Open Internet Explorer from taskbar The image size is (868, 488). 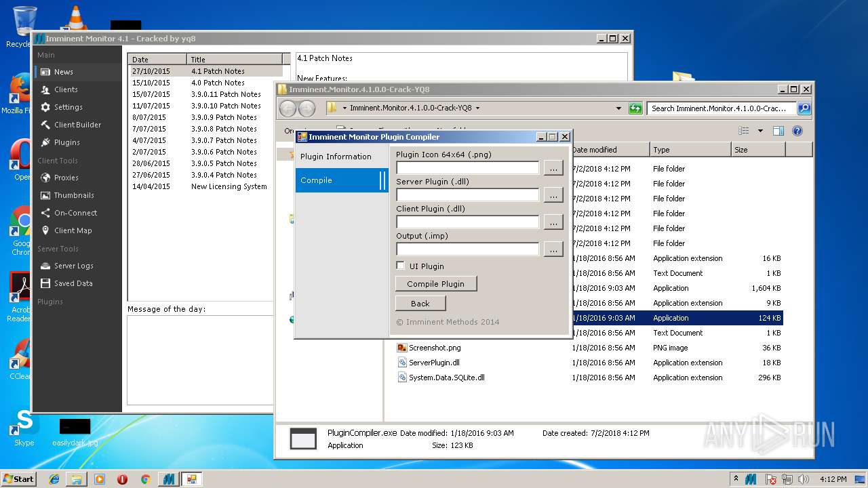(x=54, y=479)
